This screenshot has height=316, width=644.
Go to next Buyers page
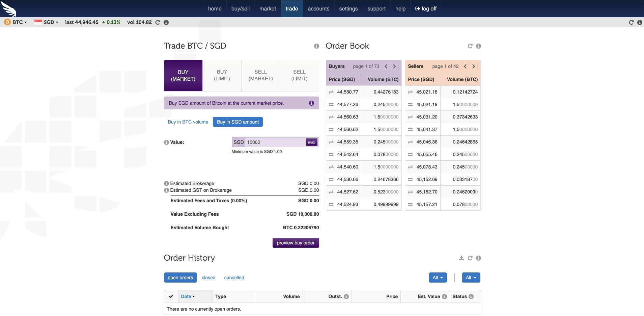(394, 66)
